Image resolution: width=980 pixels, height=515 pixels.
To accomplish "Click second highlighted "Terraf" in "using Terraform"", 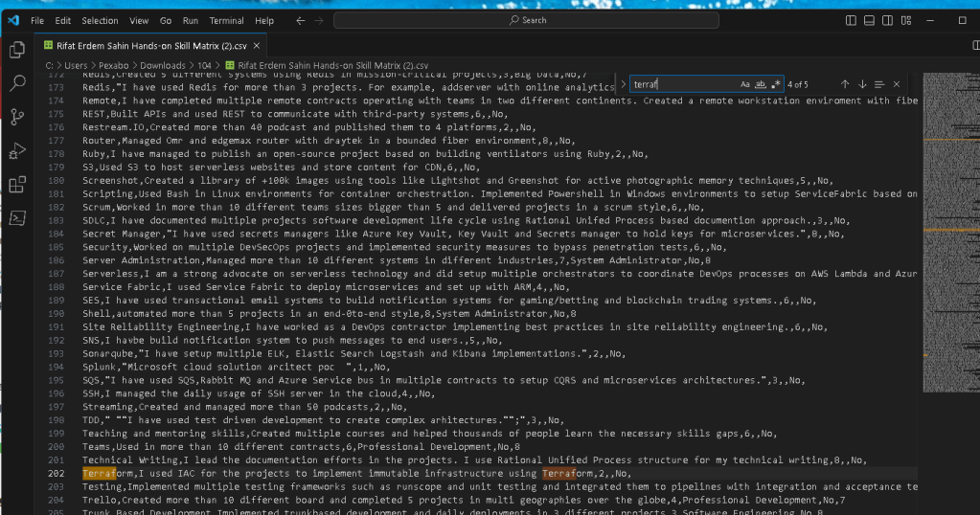I will pyautogui.click(x=558, y=473).
